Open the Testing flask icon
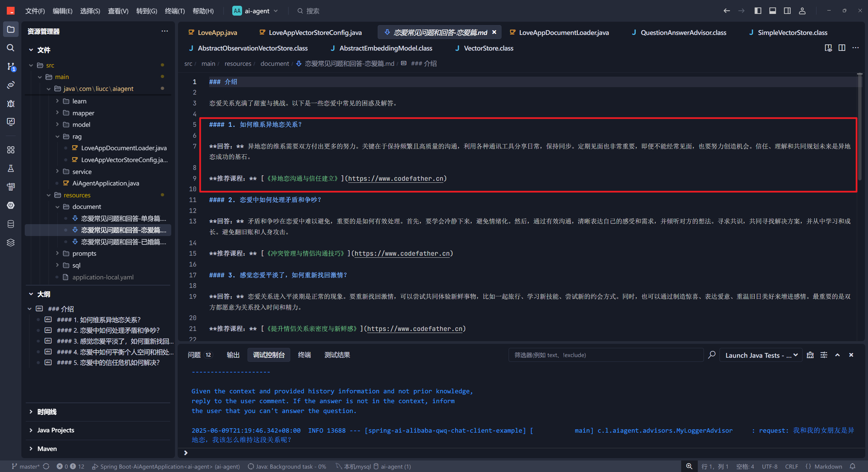Screen dimensions: 868x472 click(11, 169)
